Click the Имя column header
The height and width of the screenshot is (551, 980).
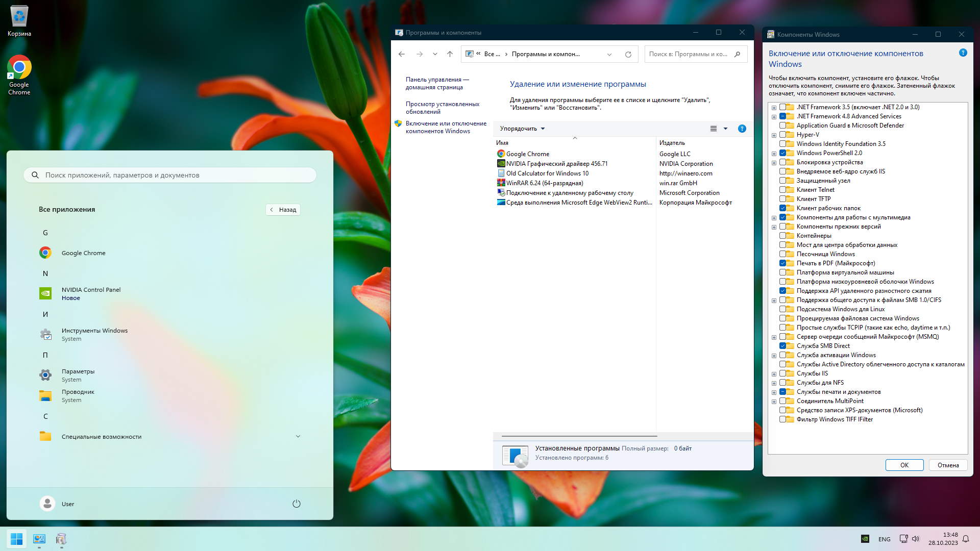[x=502, y=143]
